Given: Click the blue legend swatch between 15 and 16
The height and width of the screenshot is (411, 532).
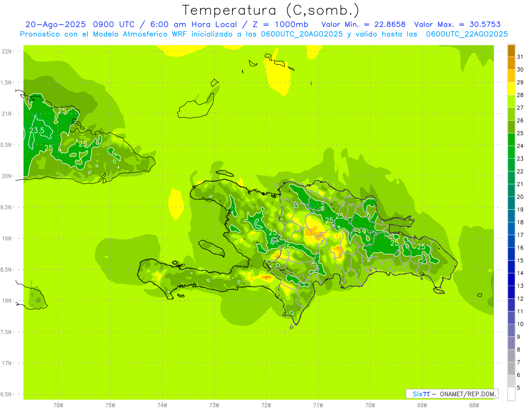Looking at the screenshot, I should click(511, 254).
